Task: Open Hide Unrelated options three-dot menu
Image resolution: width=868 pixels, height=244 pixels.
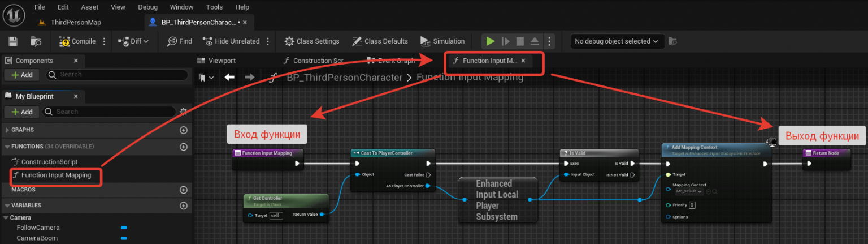Action: [268, 41]
